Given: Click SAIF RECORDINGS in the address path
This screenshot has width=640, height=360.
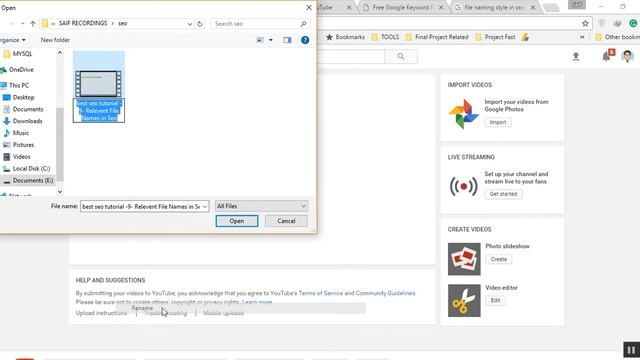Looking at the screenshot, I should click(83, 23).
